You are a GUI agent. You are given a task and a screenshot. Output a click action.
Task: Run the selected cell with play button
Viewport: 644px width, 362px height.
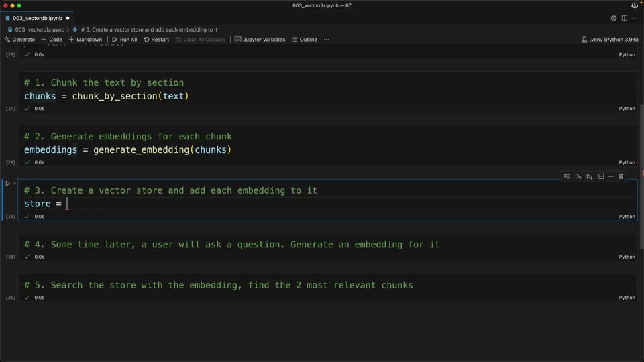coord(7,184)
